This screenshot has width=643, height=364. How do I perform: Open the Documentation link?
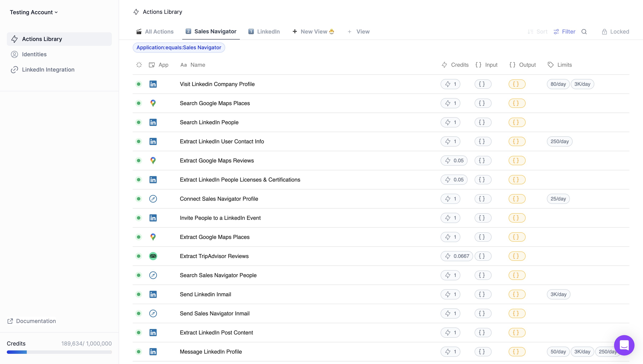pyautogui.click(x=31, y=321)
